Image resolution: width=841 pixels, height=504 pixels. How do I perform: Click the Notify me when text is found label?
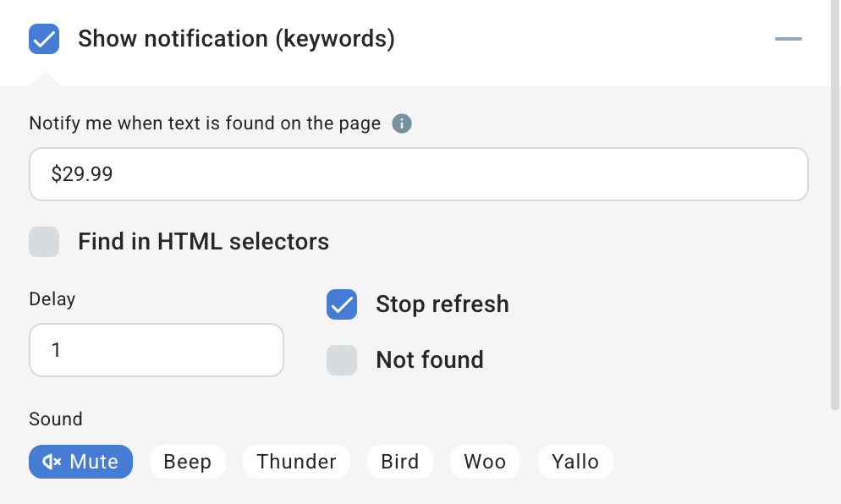point(205,123)
